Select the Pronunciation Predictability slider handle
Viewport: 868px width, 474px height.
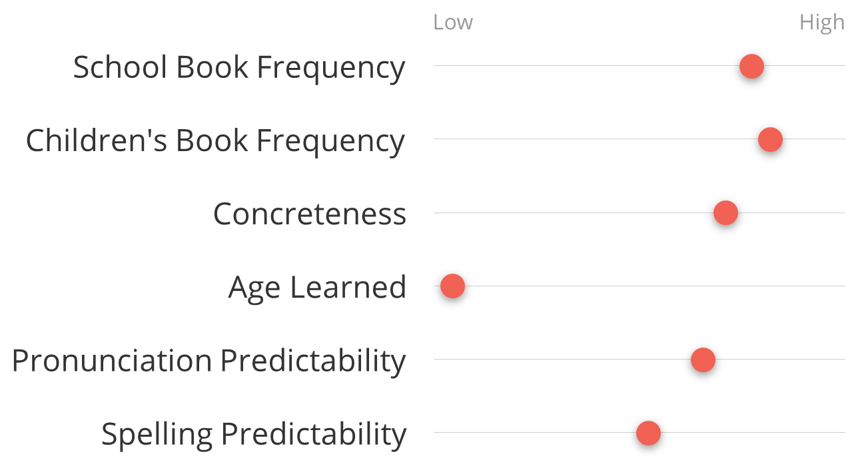(703, 359)
